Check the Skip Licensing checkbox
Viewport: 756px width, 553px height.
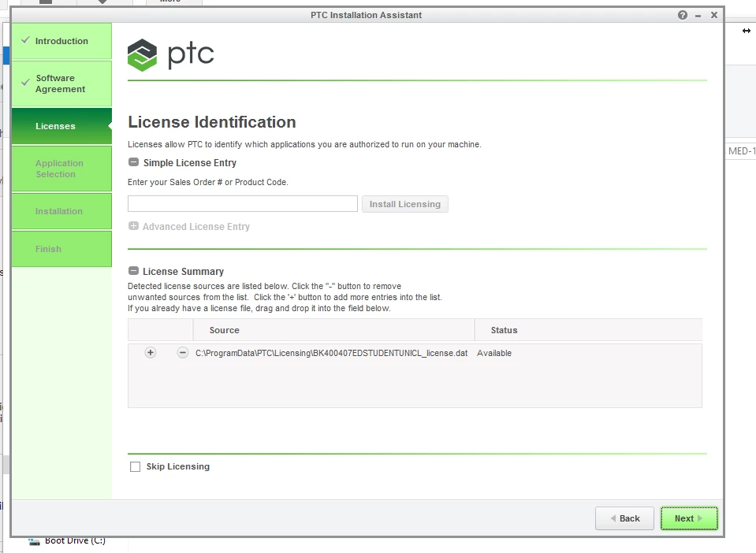(x=135, y=467)
